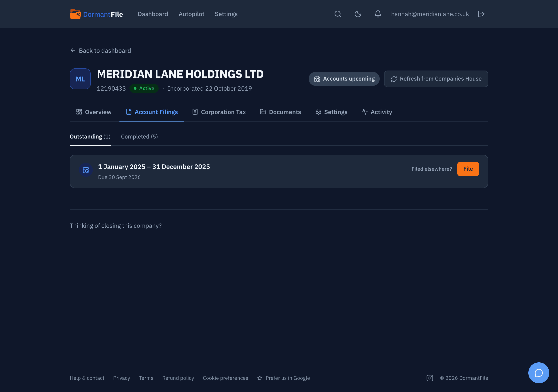The height and width of the screenshot is (392, 558).
Task: Open the Privacy footer link
Action: click(x=121, y=378)
